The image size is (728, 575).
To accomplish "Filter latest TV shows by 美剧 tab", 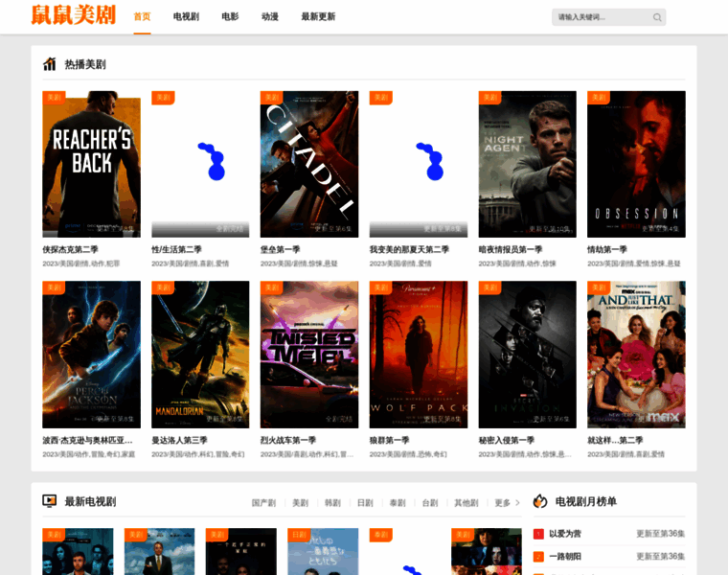I will pyautogui.click(x=301, y=502).
